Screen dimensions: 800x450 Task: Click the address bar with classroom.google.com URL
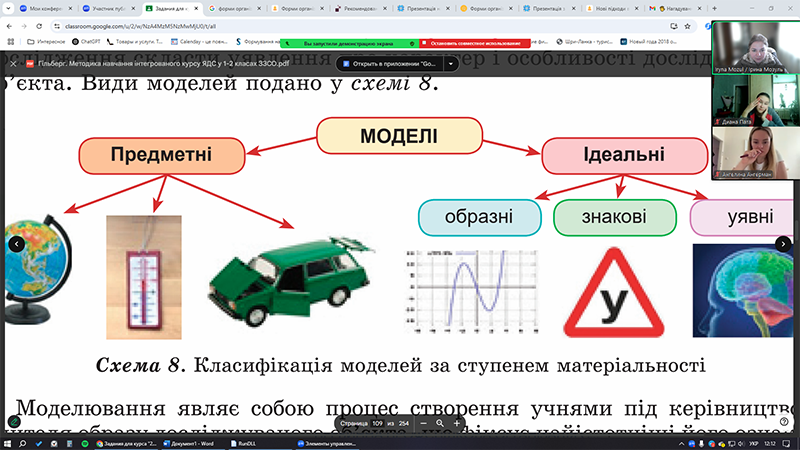pyautogui.click(x=357, y=26)
